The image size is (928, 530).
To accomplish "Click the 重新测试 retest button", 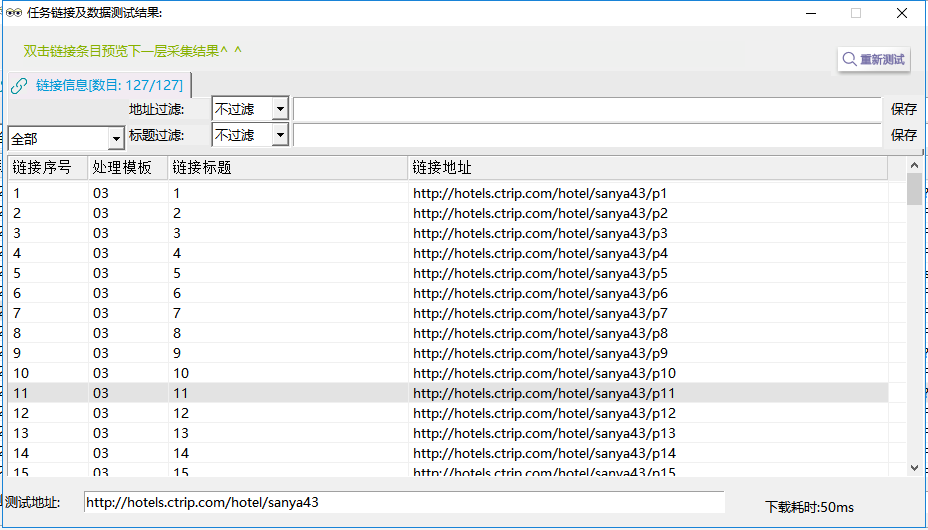I will pyautogui.click(x=874, y=59).
